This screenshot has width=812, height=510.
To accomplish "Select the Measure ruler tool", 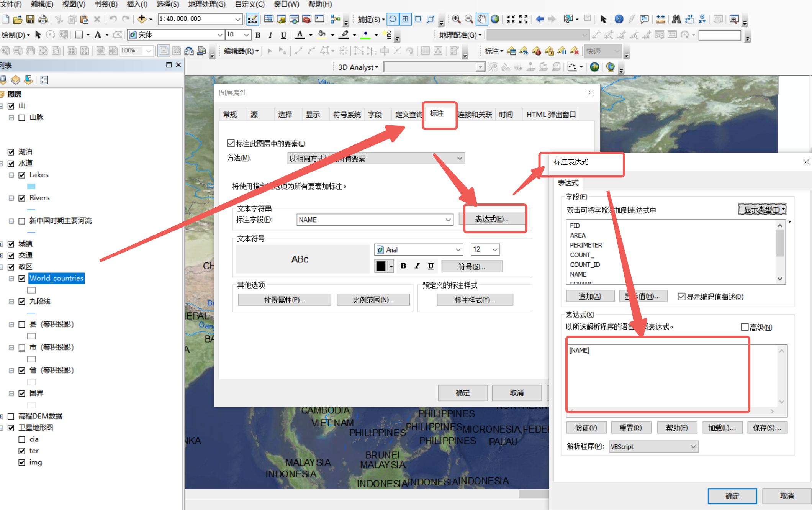I will (x=661, y=19).
